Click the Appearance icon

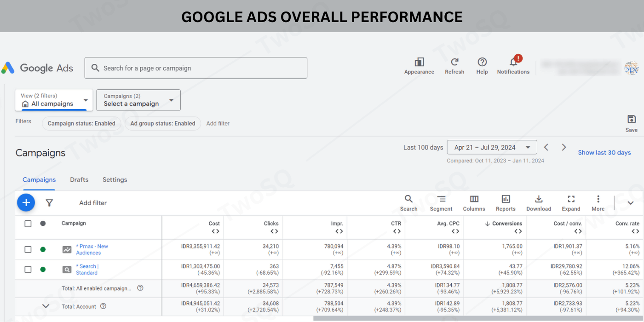[x=419, y=63]
